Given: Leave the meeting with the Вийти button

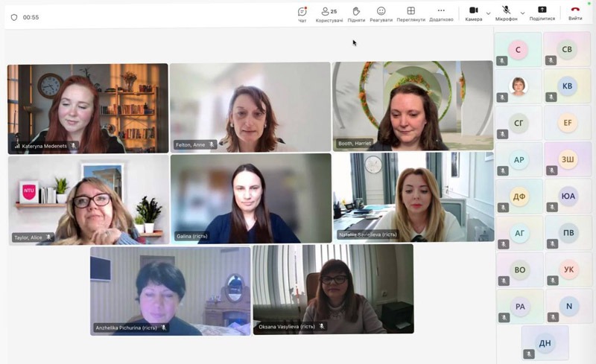Looking at the screenshot, I should pyautogui.click(x=575, y=11).
